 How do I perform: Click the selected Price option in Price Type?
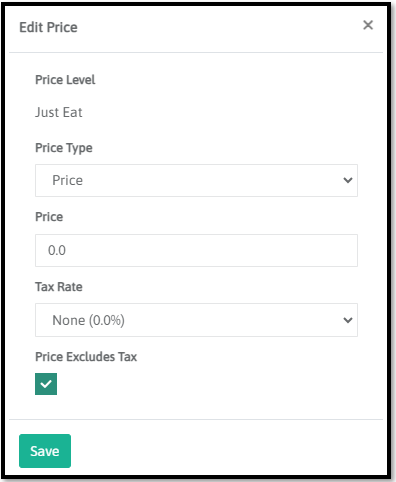click(x=67, y=180)
